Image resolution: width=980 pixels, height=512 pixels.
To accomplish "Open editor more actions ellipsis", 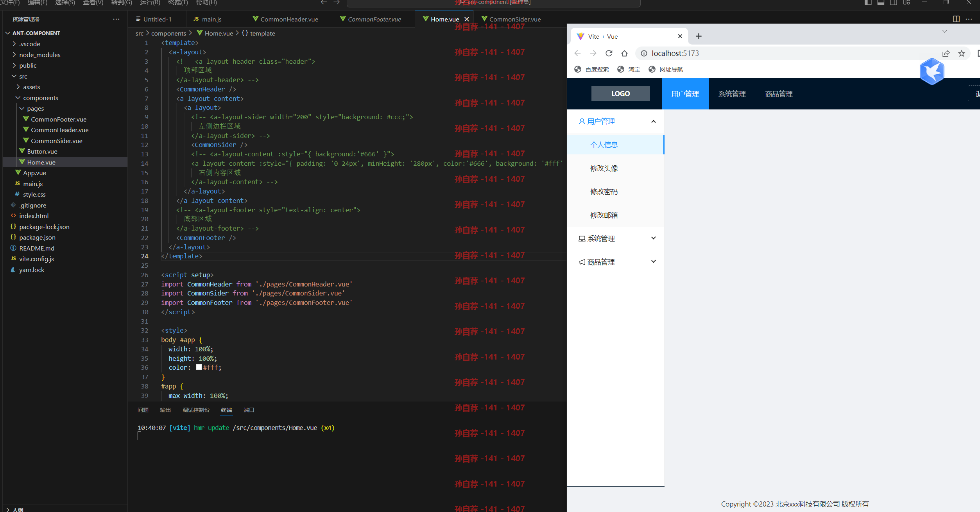I will click(x=969, y=19).
